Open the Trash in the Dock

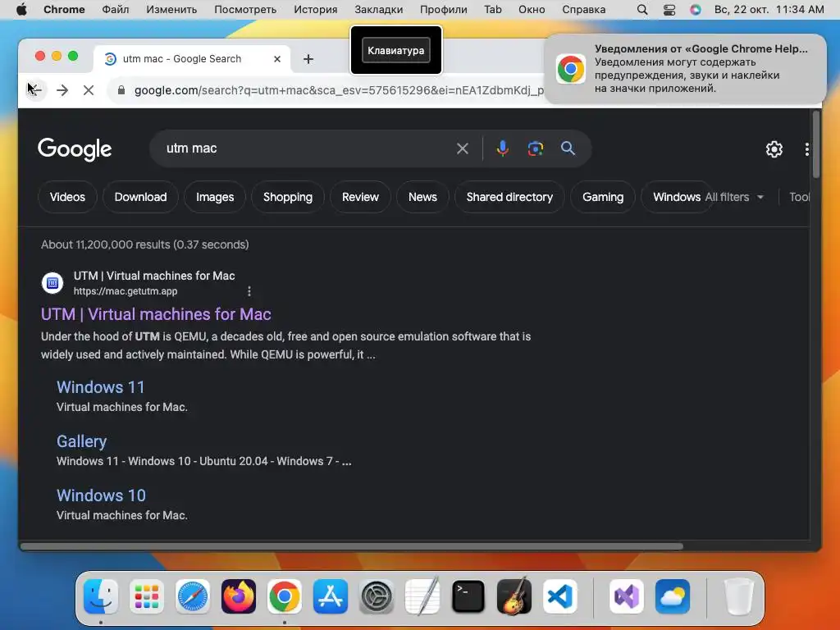click(739, 596)
